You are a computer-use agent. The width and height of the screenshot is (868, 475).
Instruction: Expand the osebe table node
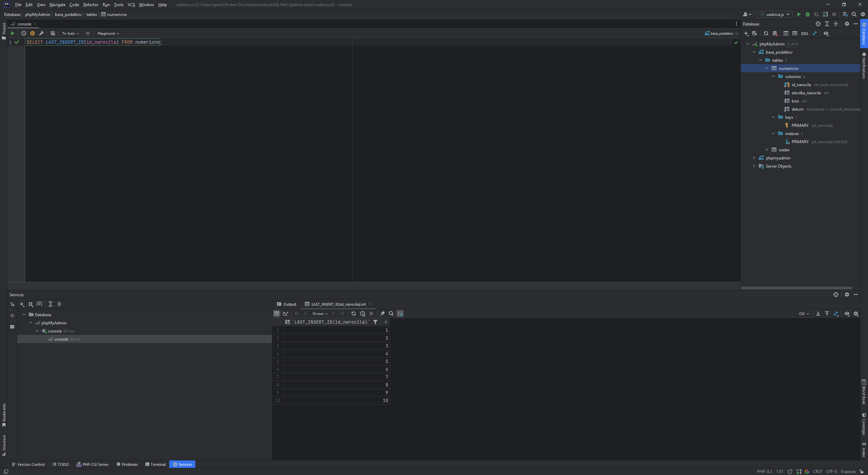767,150
